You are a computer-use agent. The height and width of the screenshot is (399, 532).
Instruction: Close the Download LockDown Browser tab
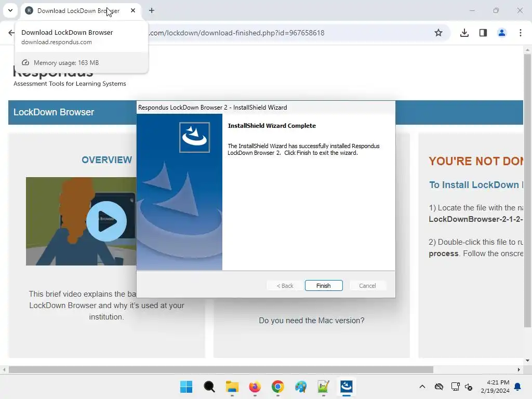tap(133, 10)
